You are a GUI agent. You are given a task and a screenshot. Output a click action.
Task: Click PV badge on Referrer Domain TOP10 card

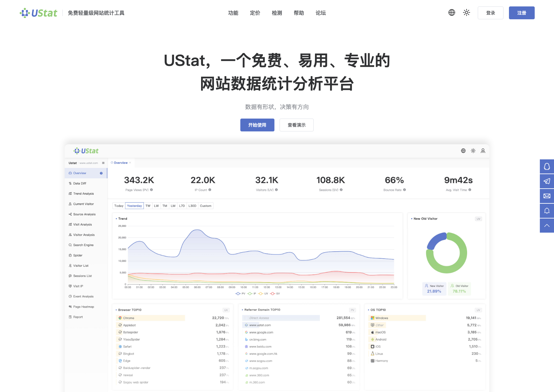click(353, 310)
